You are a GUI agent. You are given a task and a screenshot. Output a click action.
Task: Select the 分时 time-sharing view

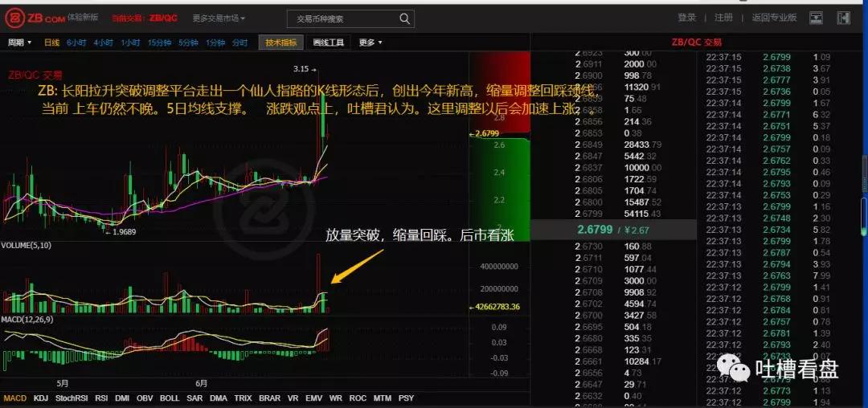[x=240, y=42]
